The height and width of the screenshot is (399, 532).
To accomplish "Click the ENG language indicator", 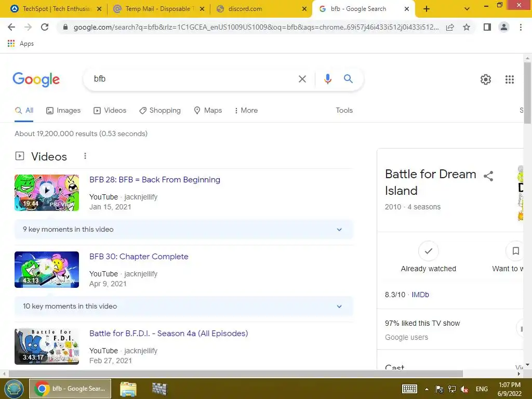I will click(x=482, y=389).
